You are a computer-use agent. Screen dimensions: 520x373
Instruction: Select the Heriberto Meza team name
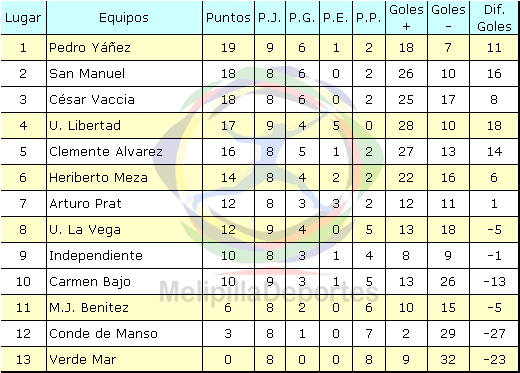(x=98, y=177)
